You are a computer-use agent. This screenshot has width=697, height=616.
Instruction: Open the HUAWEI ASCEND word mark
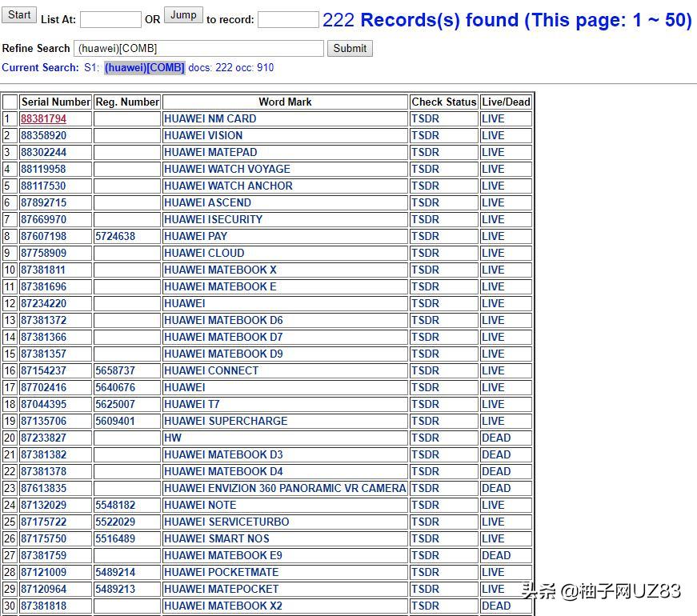coord(207,202)
